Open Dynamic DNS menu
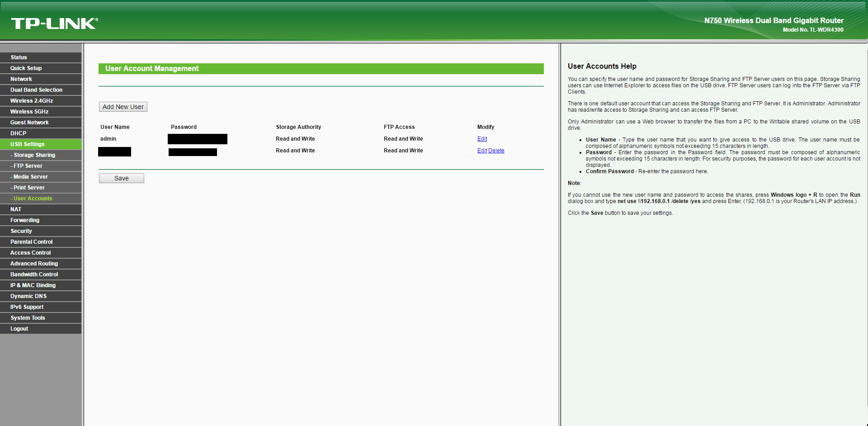The image size is (868, 426). tap(41, 296)
